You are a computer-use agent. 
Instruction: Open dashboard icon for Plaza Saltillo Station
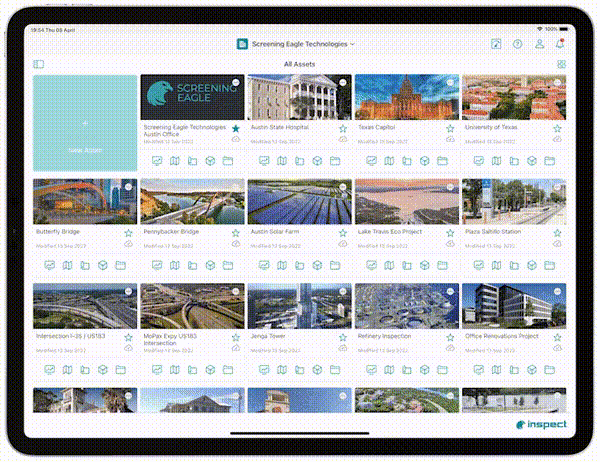tap(478, 265)
